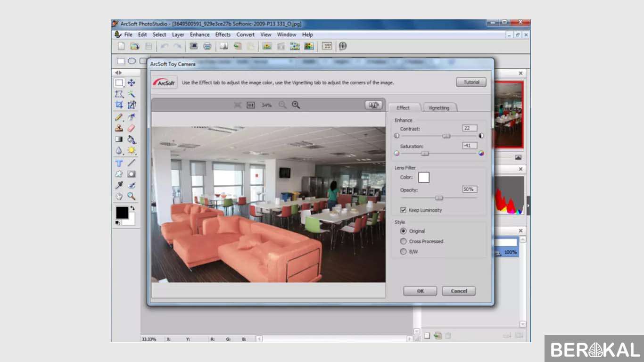Screen dimensions: 644x362
Task: Click the info icon in main toolbar
Action: (343, 46)
